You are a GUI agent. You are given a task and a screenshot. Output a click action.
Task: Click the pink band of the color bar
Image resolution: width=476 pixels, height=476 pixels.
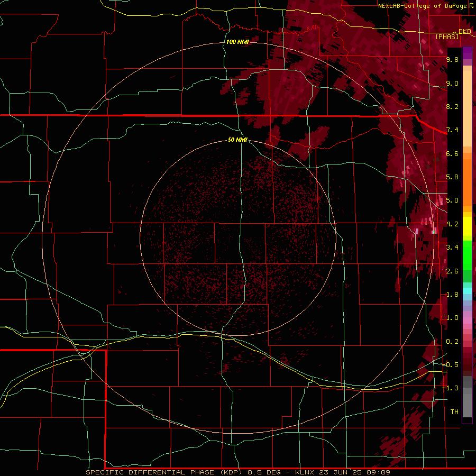click(467, 321)
